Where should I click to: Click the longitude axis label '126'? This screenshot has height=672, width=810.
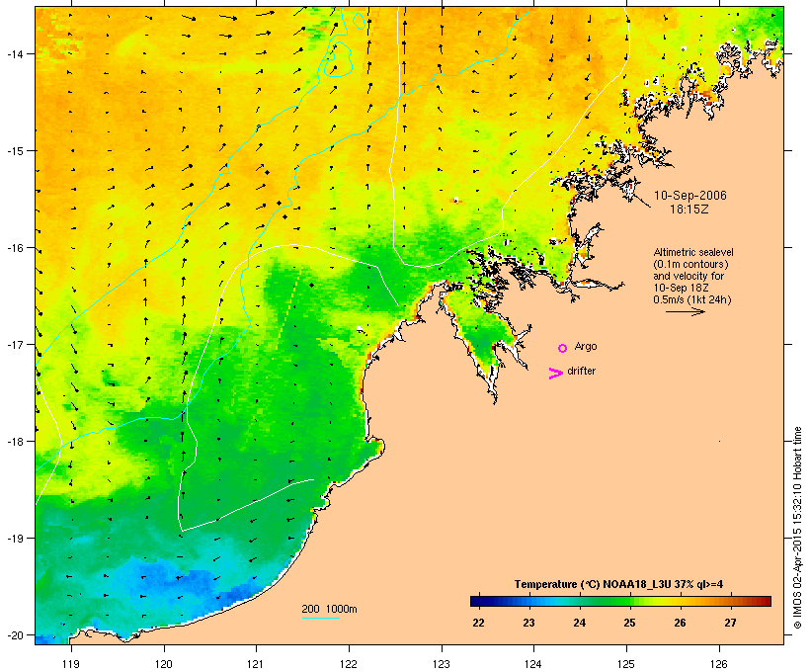click(718, 664)
